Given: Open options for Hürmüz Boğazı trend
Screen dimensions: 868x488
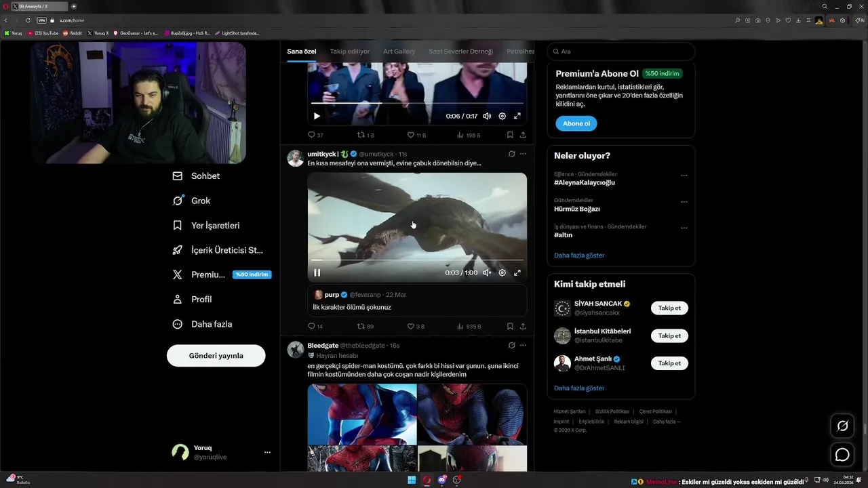Looking at the screenshot, I should click(684, 201).
